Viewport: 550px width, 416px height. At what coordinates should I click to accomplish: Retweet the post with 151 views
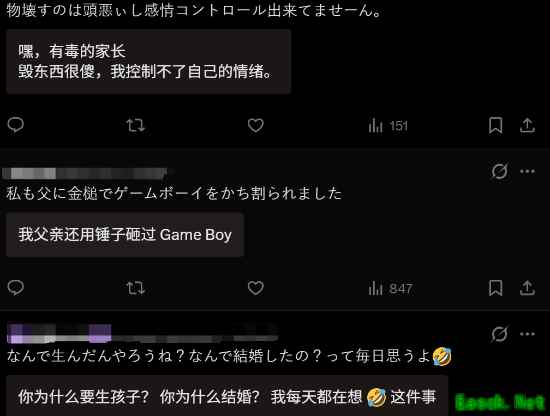[x=135, y=125]
